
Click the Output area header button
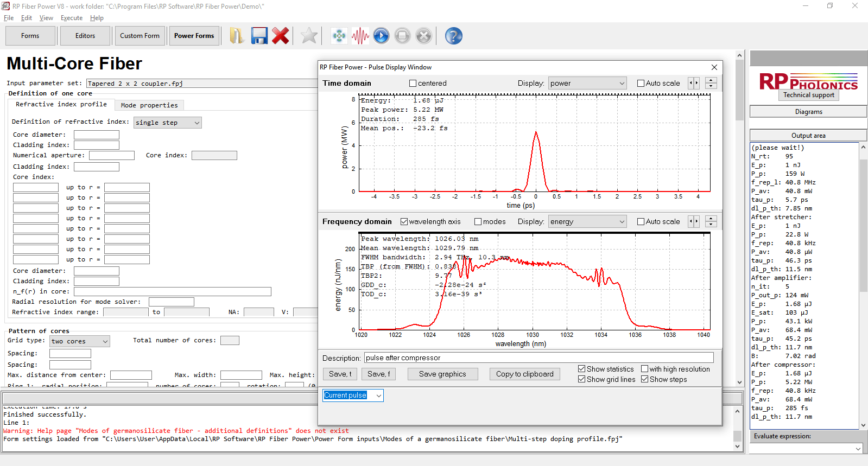coord(808,136)
